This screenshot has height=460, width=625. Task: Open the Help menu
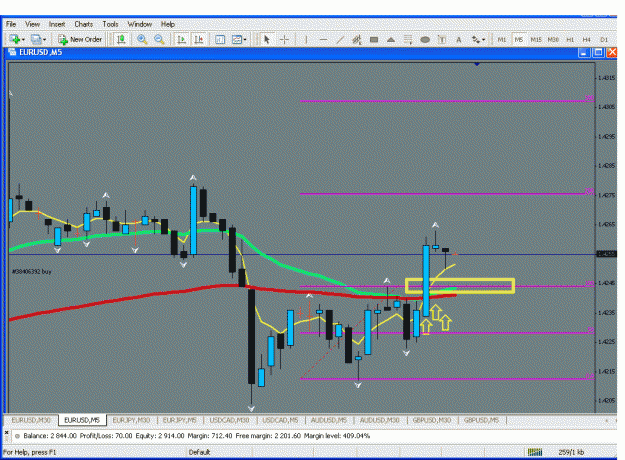coord(168,24)
